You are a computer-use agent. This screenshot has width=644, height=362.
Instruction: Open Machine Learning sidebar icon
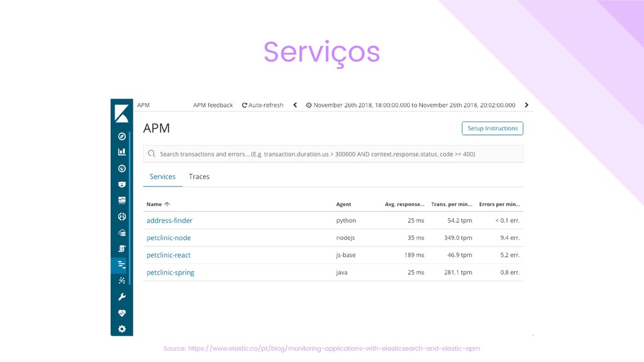[121, 217]
